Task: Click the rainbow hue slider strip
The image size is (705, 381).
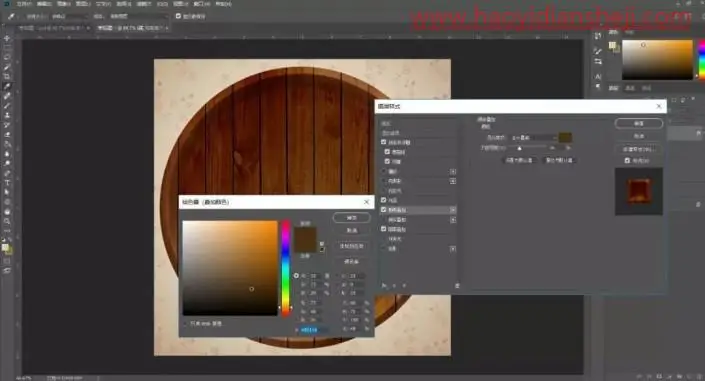Action: coord(286,268)
